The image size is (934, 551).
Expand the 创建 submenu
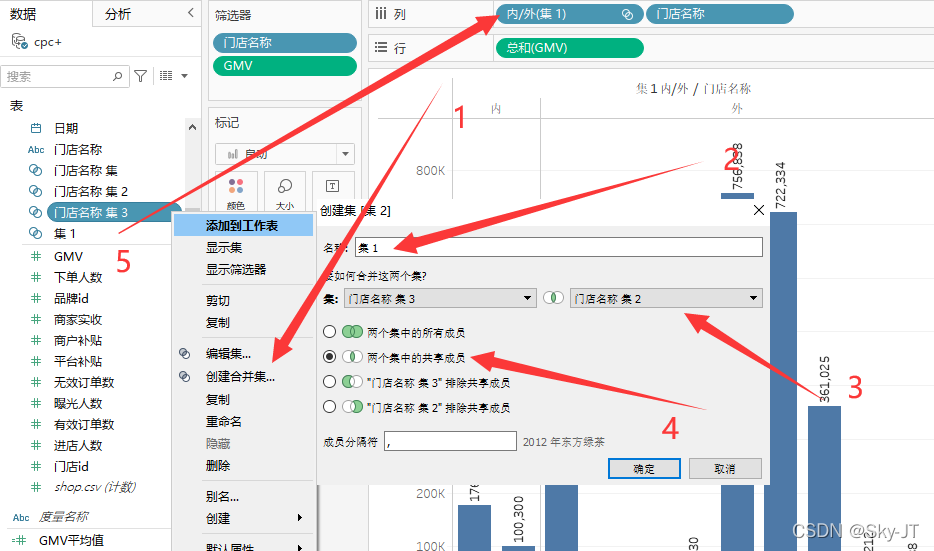300,518
